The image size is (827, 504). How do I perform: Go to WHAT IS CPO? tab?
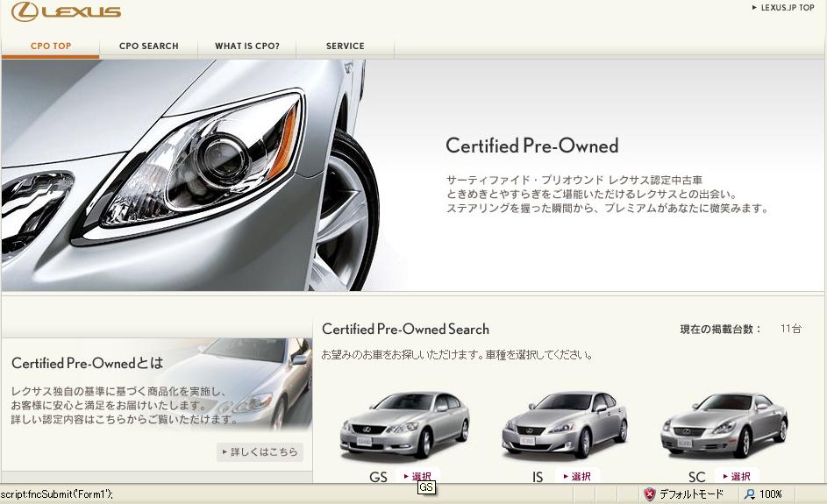246,46
